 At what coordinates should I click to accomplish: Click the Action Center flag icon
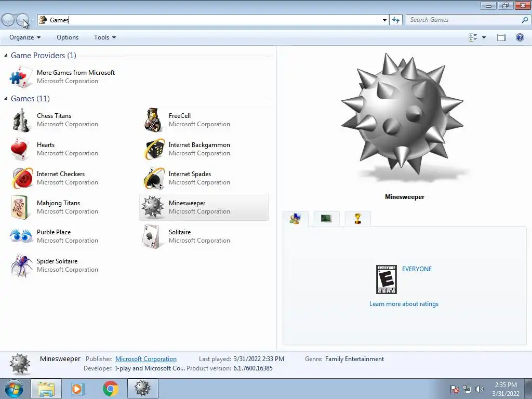pos(455,389)
